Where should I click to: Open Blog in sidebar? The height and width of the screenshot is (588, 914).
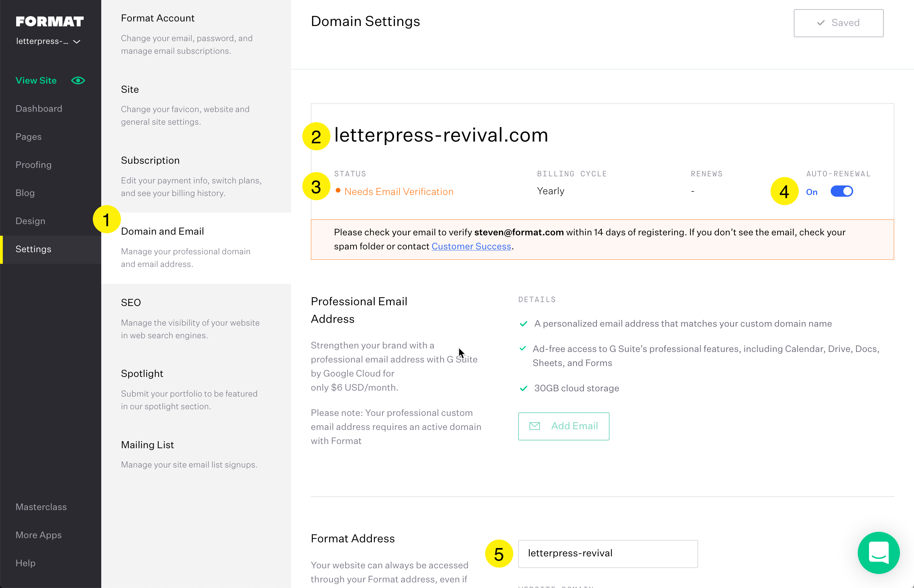coord(25,193)
